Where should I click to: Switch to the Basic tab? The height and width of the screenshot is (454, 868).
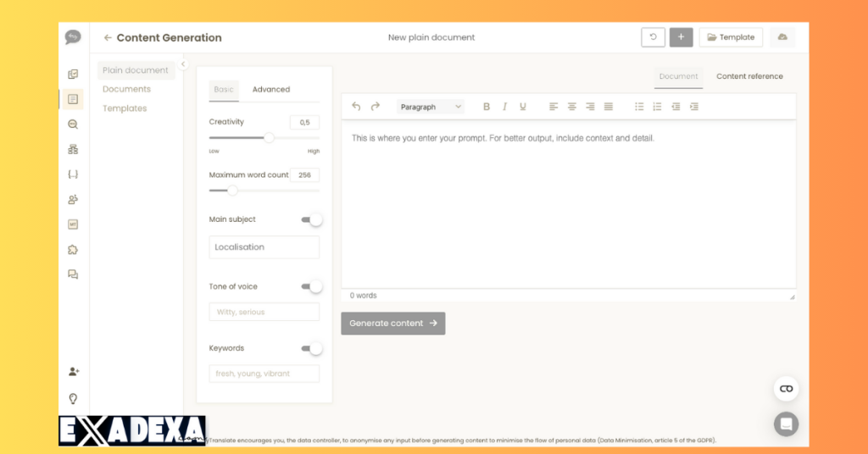pos(224,89)
